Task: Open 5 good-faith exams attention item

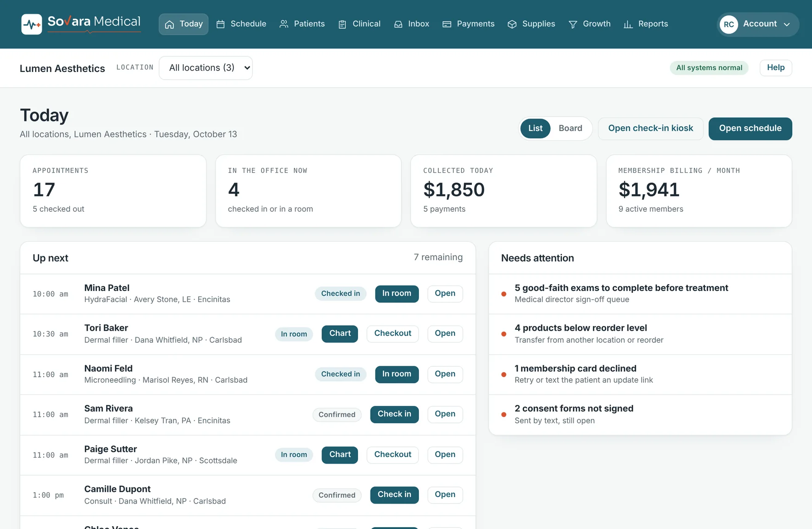Action: [640, 294]
